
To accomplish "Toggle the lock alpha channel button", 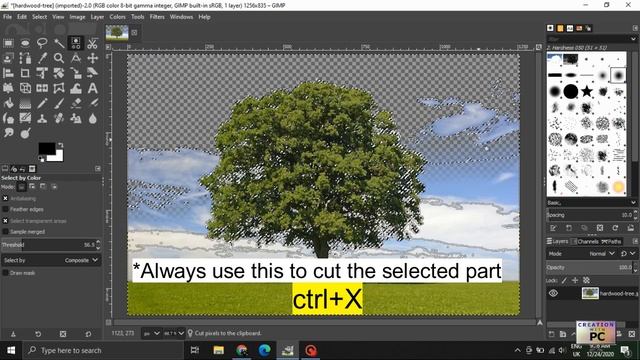I will 586,280.
